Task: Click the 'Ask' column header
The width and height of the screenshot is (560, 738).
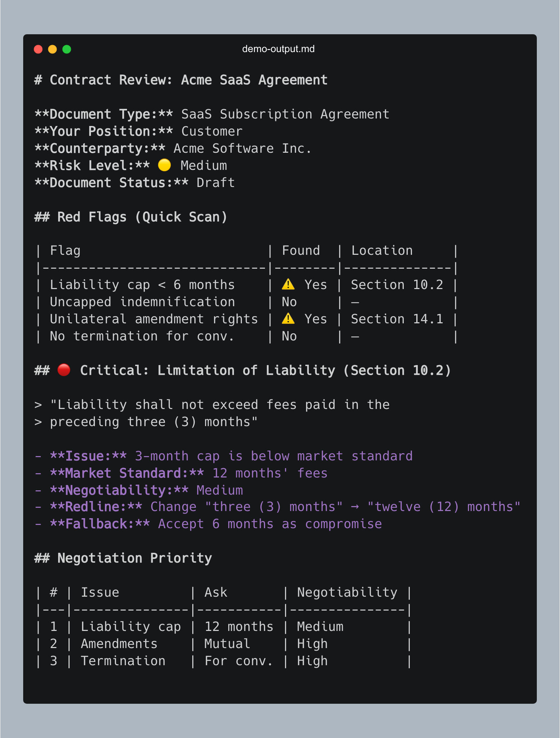Action: click(216, 592)
